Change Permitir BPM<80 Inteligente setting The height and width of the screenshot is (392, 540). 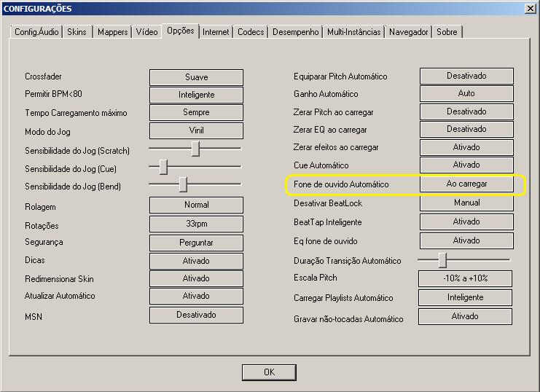pyautogui.click(x=196, y=95)
